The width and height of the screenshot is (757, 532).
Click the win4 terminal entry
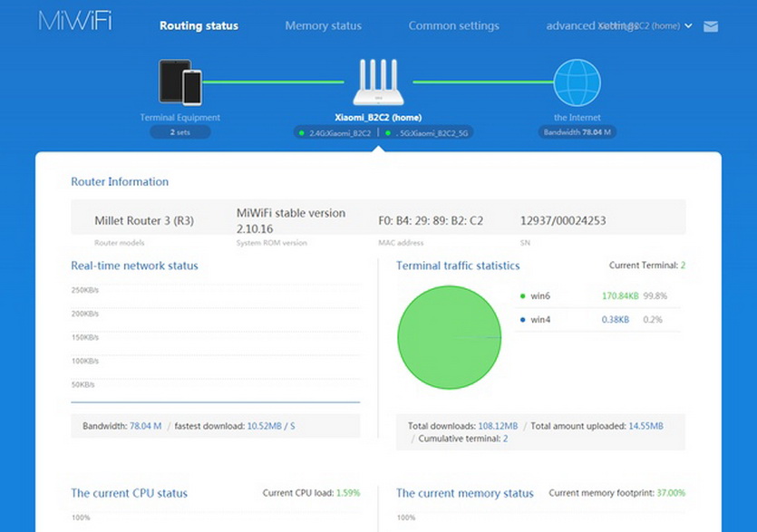[541, 319]
